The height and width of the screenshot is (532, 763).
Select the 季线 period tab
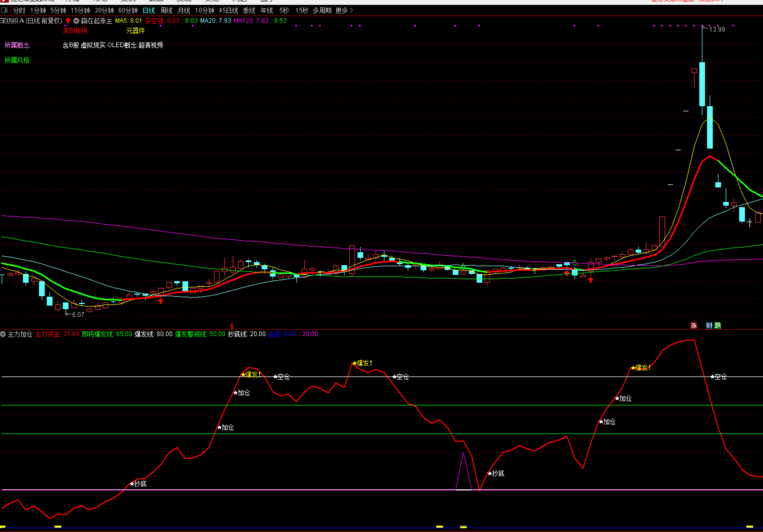pos(249,10)
